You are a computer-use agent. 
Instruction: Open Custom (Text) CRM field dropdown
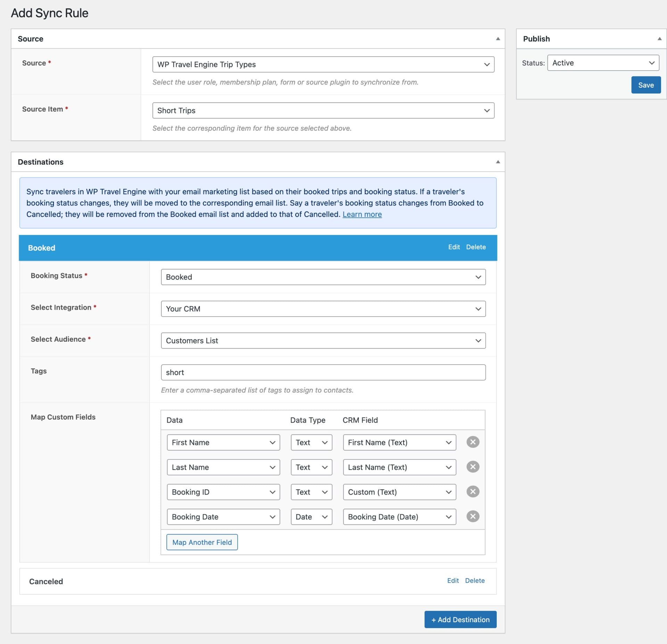(400, 492)
